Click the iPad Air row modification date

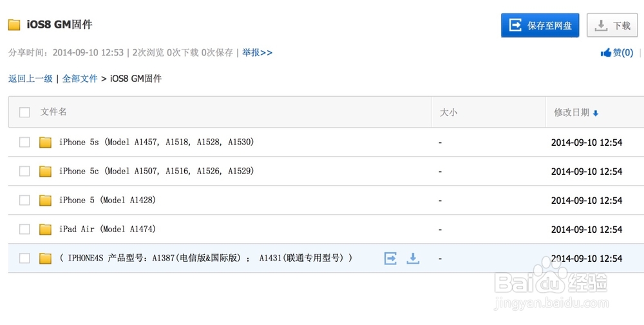coord(587,229)
